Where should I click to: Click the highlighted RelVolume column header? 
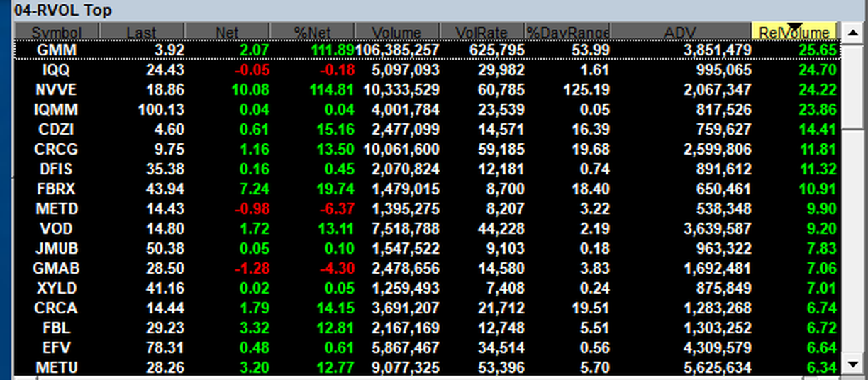[794, 32]
